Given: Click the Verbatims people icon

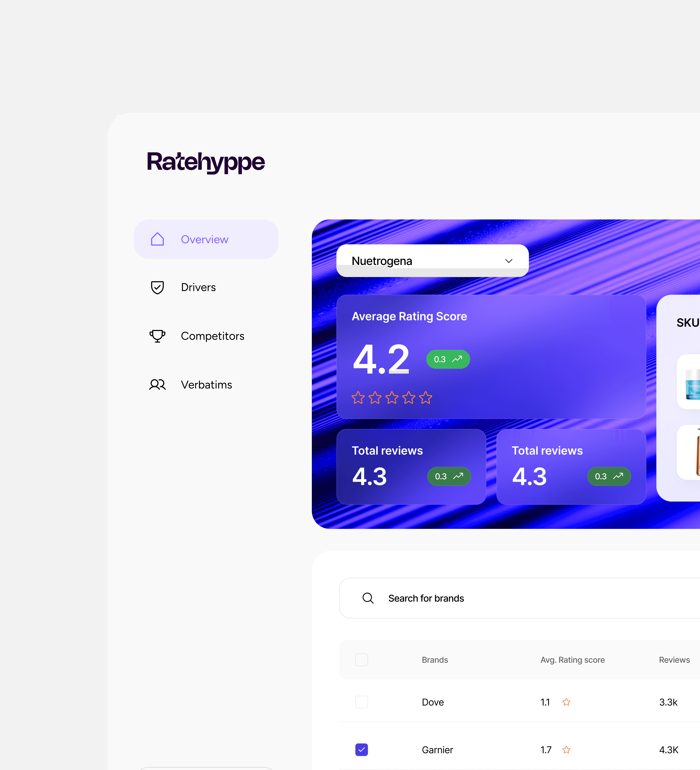Looking at the screenshot, I should coord(157,385).
